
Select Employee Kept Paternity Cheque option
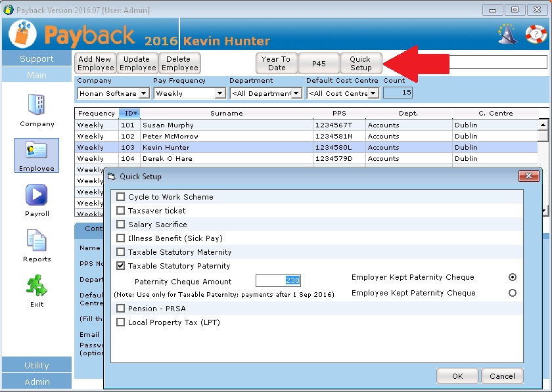point(513,294)
